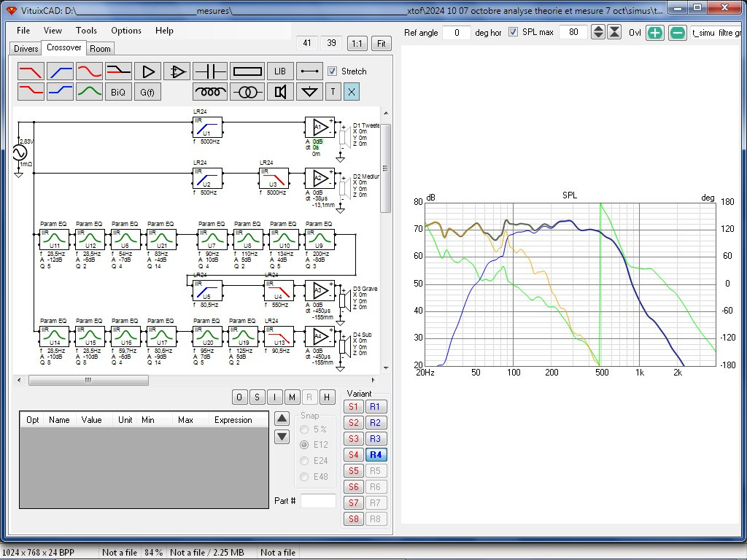Toggle the Stretch checkbox
The width and height of the screenshot is (747, 560).
click(332, 71)
